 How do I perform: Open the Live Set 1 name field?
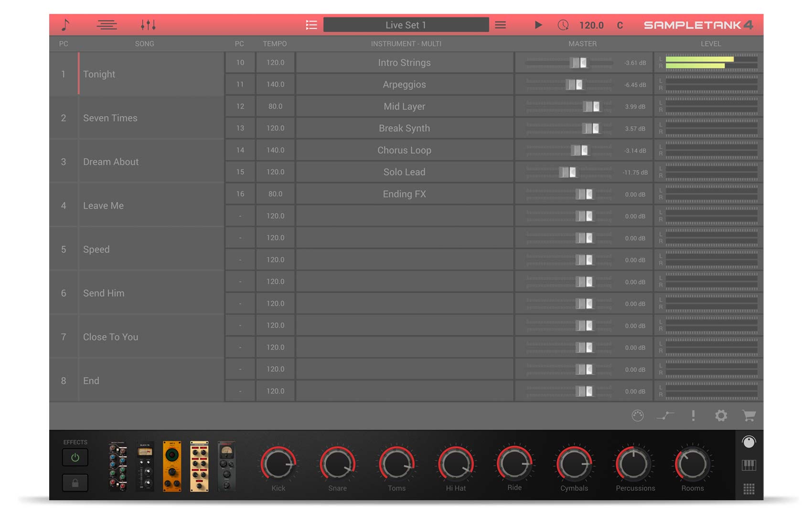[406, 25]
